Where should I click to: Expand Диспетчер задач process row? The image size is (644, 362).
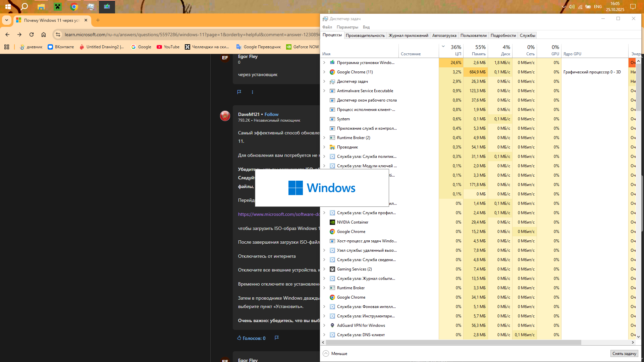324,81
